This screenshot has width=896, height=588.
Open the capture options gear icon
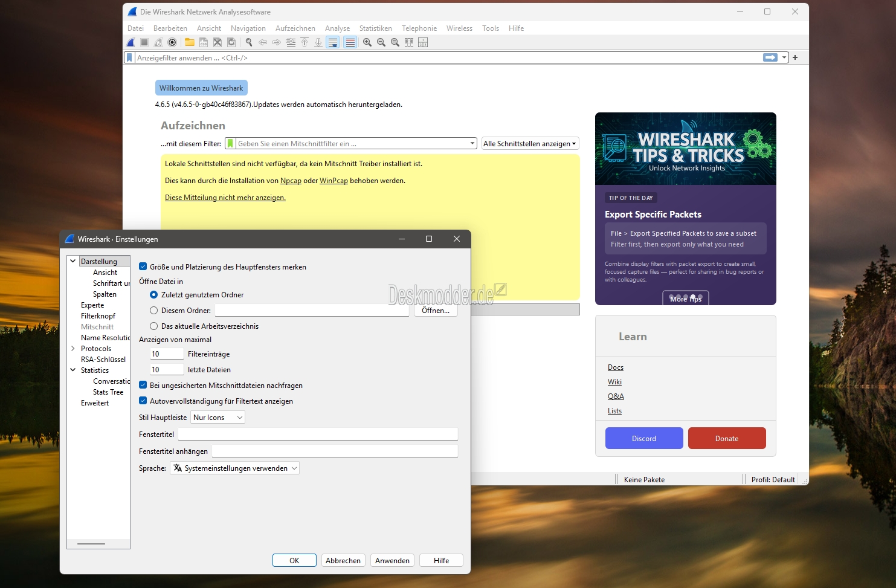point(172,42)
